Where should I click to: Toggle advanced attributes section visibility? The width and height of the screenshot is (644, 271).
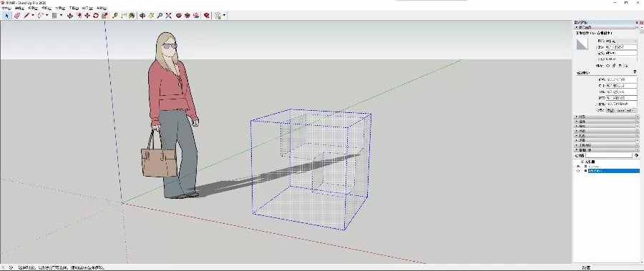point(635,72)
